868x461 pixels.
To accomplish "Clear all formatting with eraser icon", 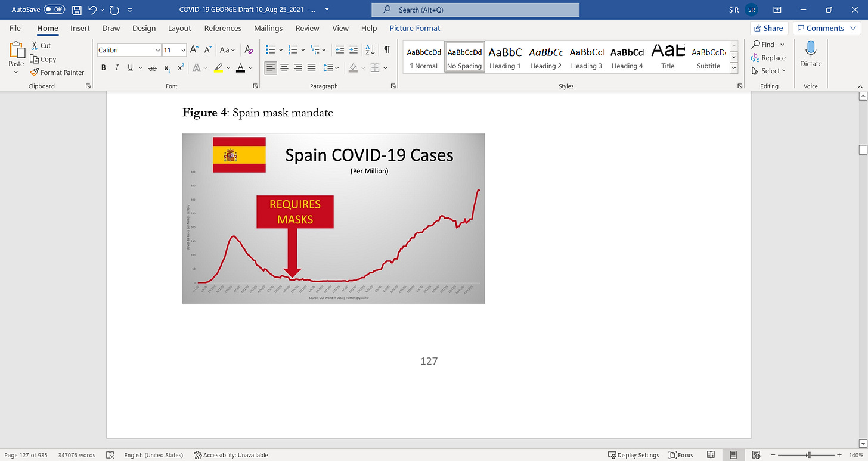I will coord(249,50).
